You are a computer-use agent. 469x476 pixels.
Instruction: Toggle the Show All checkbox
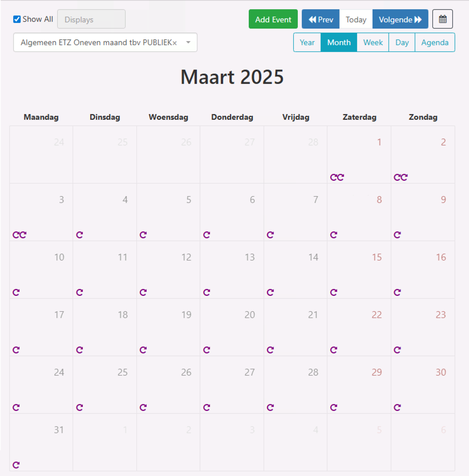pos(17,19)
